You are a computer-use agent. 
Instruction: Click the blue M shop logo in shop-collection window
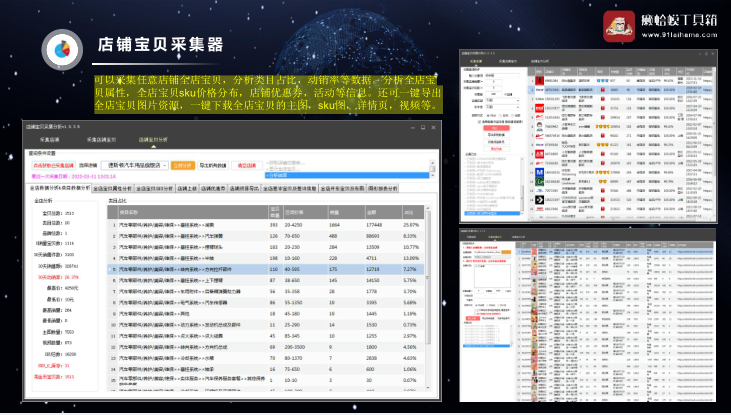[x=539, y=173]
